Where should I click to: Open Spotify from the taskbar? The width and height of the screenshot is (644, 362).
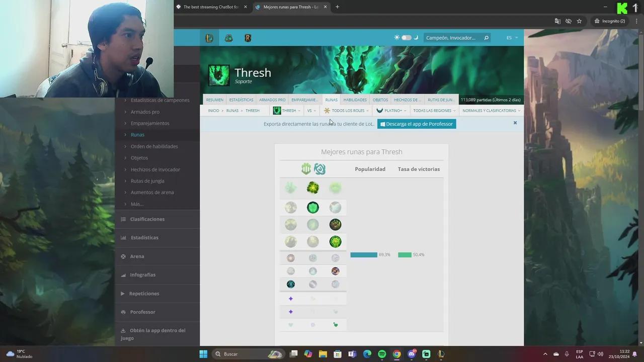point(382,354)
